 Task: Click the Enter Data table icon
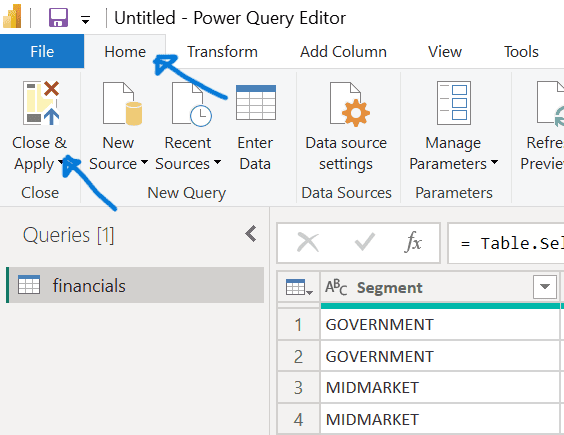pyautogui.click(x=256, y=103)
